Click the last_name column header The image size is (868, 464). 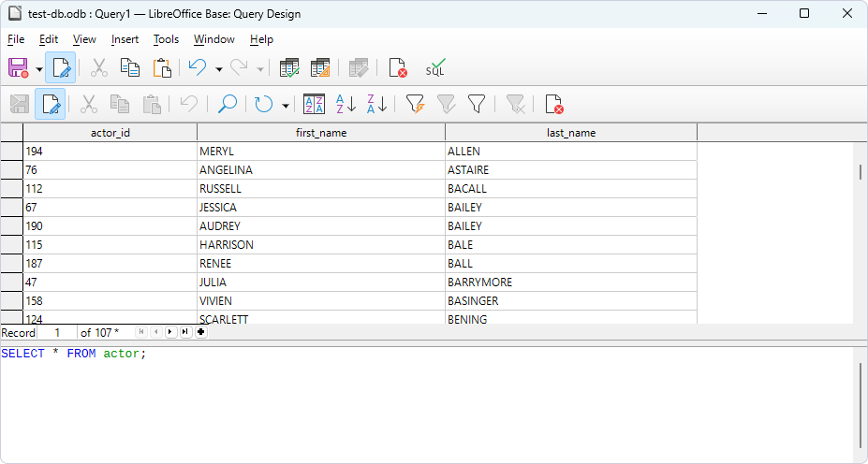[x=570, y=133]
